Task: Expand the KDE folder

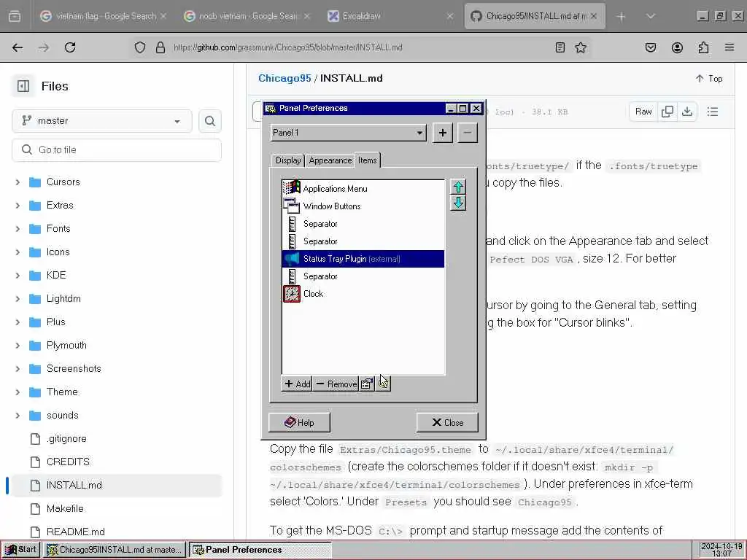Action: [18, 275]
